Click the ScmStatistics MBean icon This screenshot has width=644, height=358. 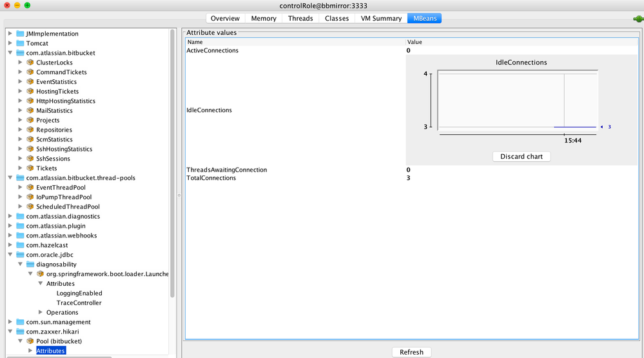point(30,139)
